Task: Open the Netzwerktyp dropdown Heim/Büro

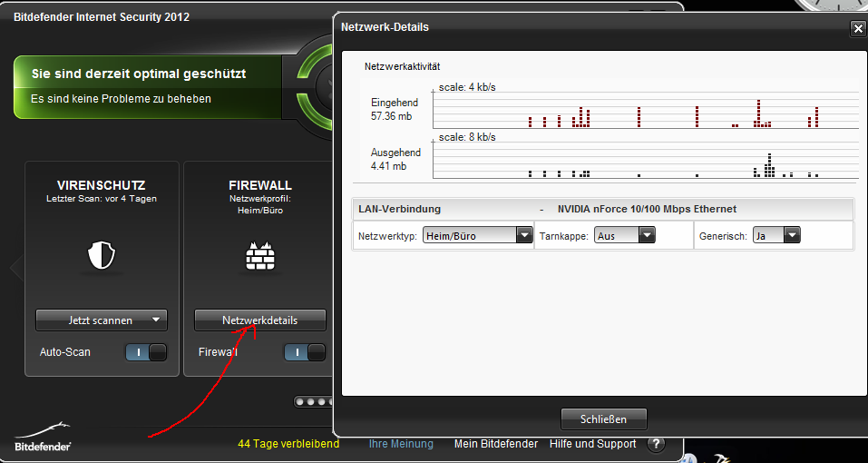Action: [x=478, y=235]
